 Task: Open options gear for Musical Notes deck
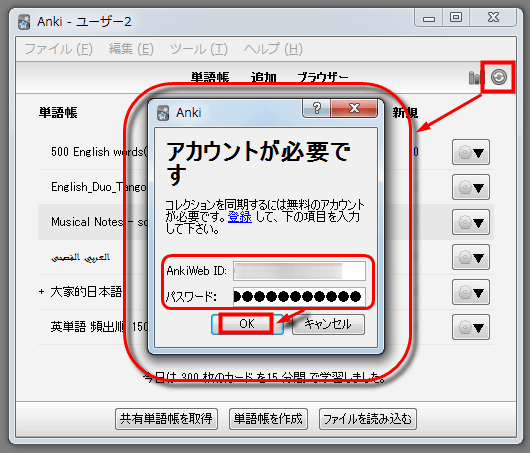pyautogui.click(x=471, y=222)
